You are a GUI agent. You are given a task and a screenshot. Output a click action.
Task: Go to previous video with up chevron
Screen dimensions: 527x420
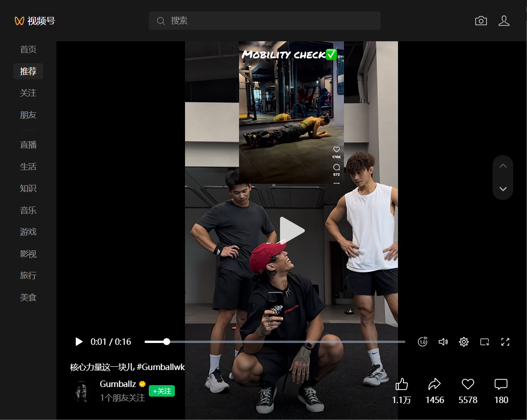[x=503, y=166]
